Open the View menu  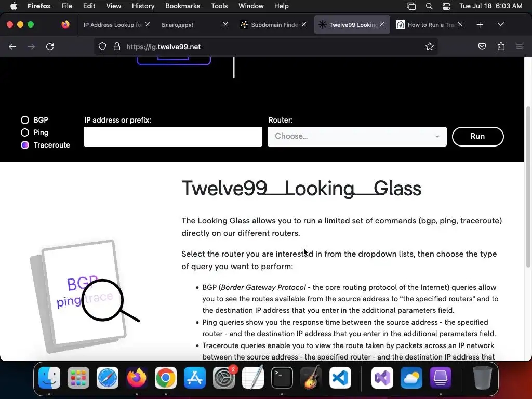[113, 6]
